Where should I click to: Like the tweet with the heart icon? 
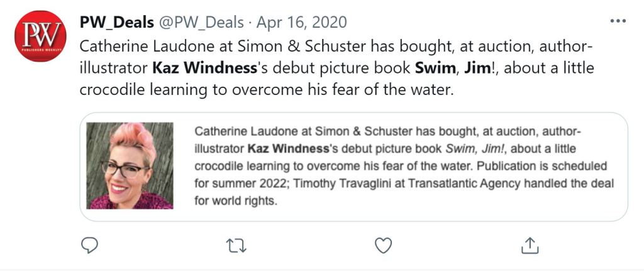click(383, 246)
